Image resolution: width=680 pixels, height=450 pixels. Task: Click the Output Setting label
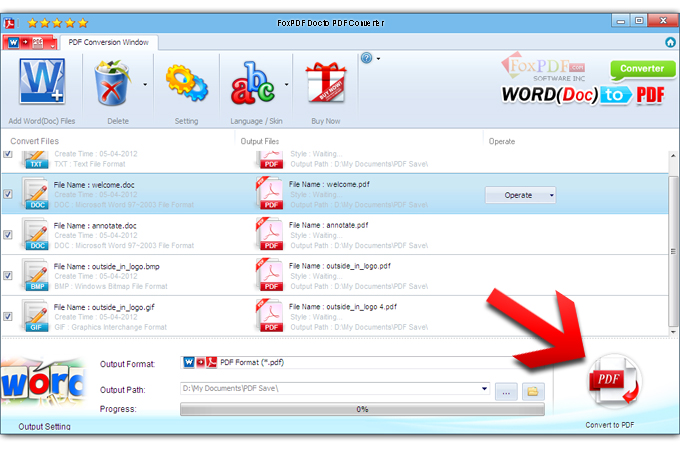(x=44, y=427)
